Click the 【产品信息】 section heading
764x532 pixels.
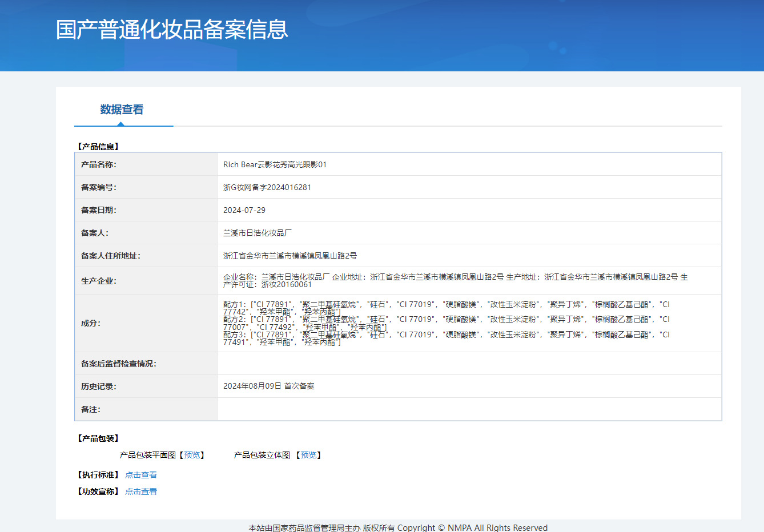tap(98, 147)
